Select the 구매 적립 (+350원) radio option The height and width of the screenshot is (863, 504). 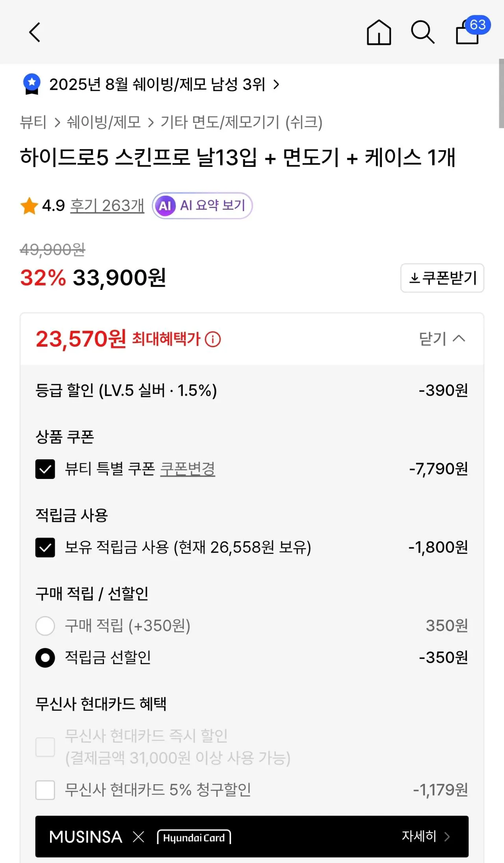tap(45, 626)
